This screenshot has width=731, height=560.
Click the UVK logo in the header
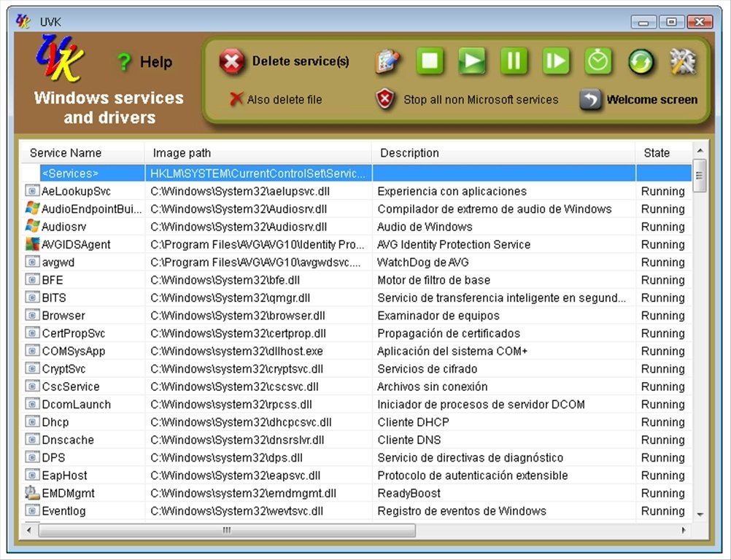[59, 59]
